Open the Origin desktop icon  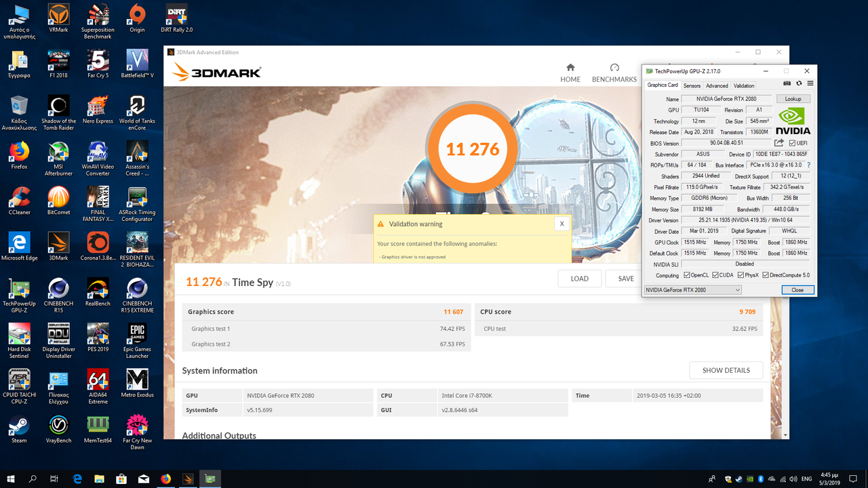137,18
